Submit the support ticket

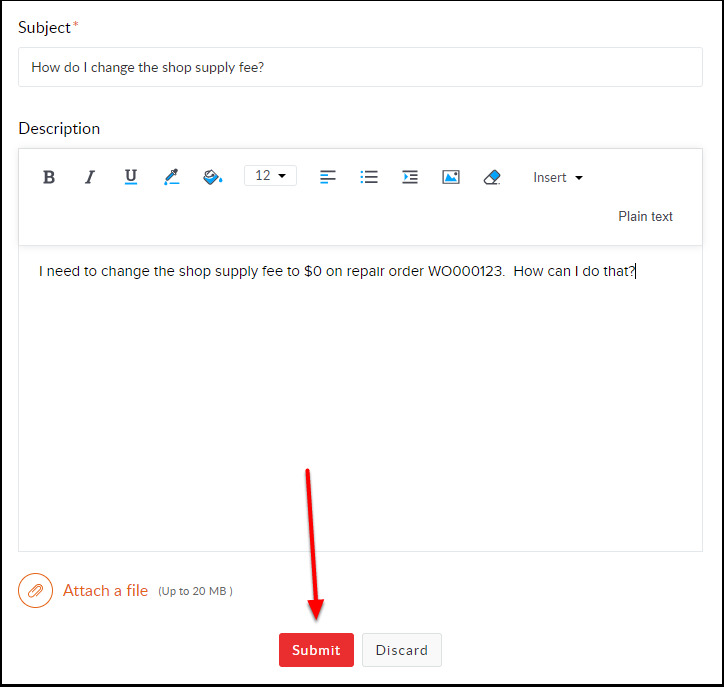pos(316,650)
